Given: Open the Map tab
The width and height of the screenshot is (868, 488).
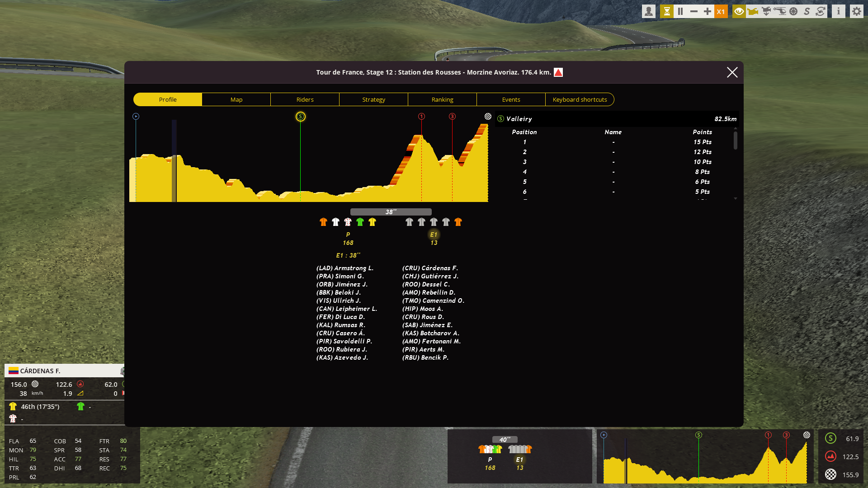Looking at the screenshot, I should click(236, 99).
